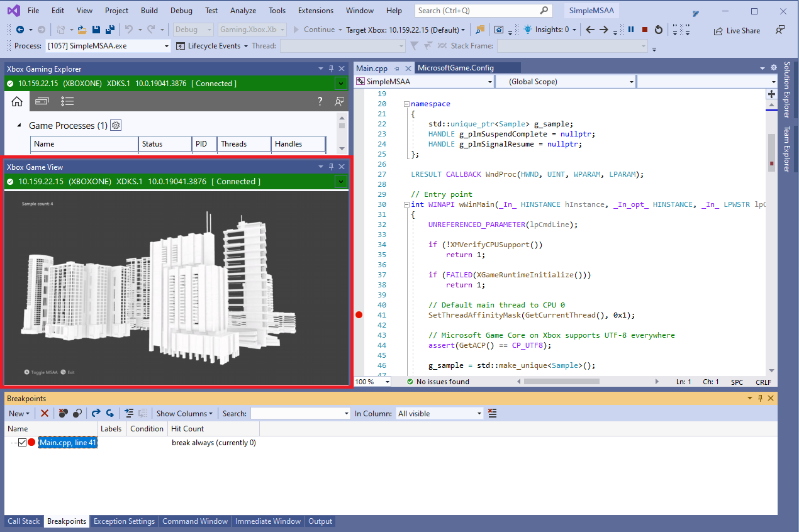Viewport: 799px width, 532px height.
Task: Click Go To Source Code icon in Breakpoints
Action: pyautogui.click(x=129, y=413)
